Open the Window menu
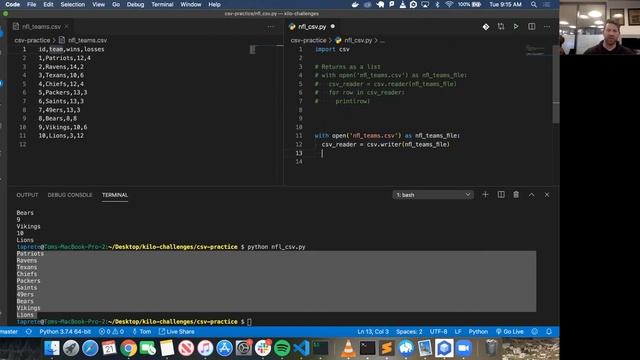This screenshot has height=360, width=640. (191, 4)
